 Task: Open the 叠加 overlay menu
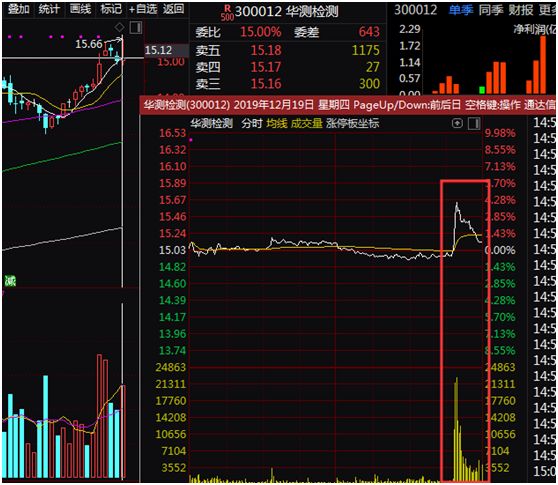point(19,9)
